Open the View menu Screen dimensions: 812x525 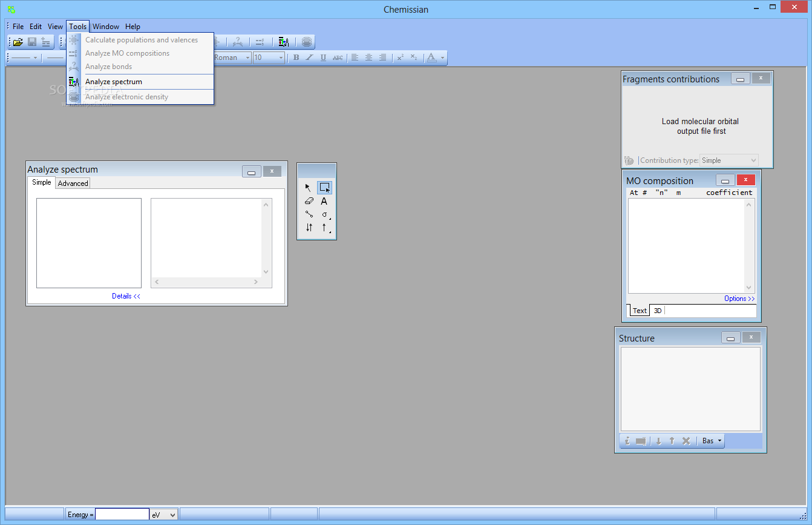point(55,27)
